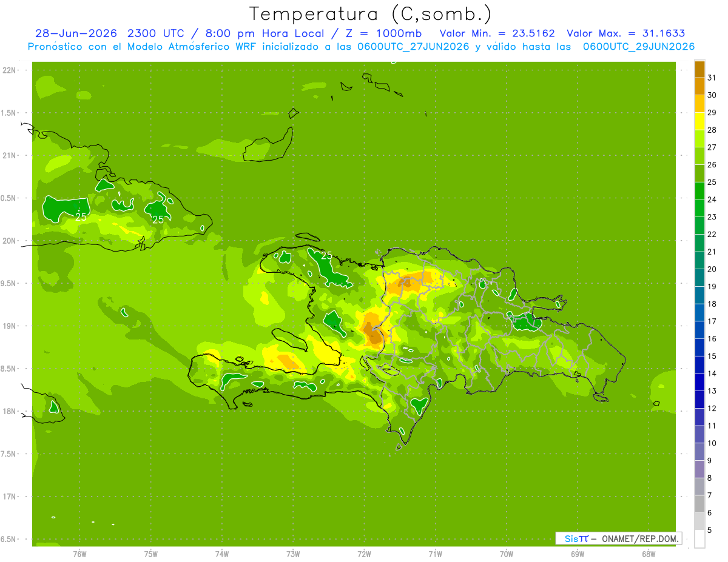Click the '74W' longitude axis label

coord(222,554)
